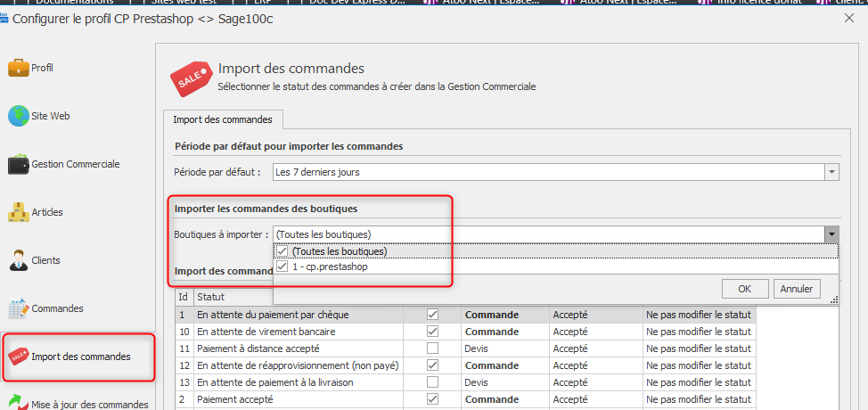Select Devis type in Paiement à distance row
The image size is (868, 410).
(x=505, y=348)
